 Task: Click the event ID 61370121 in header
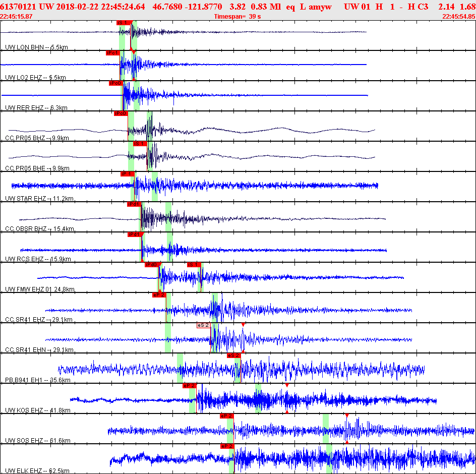[18, 7]
